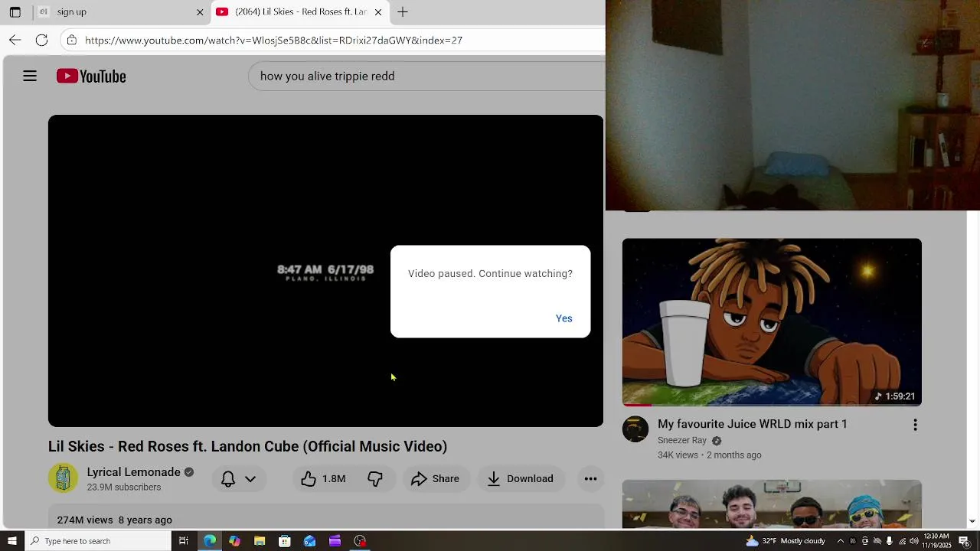The width and height of the screenshot is (980, 551).
Task: Dislike the video with thumbs down
Action: coord(375,479)
